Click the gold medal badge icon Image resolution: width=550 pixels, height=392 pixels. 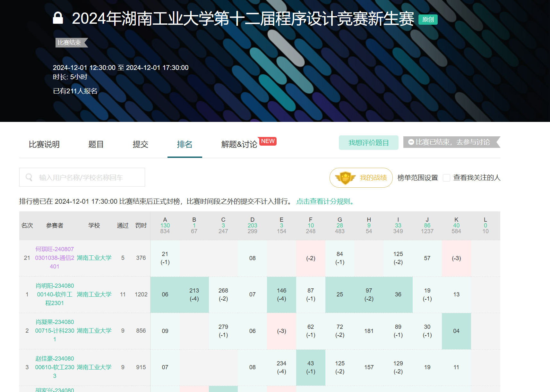point(345,178)
